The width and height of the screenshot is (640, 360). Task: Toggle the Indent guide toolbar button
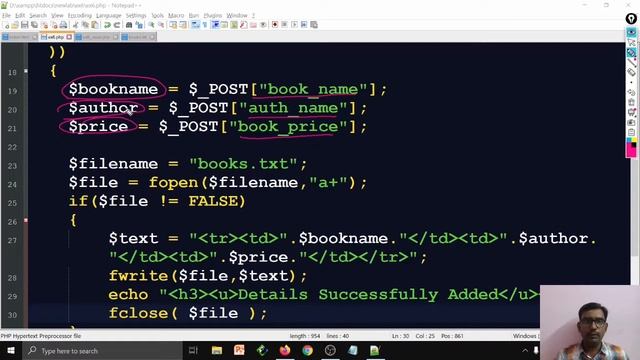point(215,25)
